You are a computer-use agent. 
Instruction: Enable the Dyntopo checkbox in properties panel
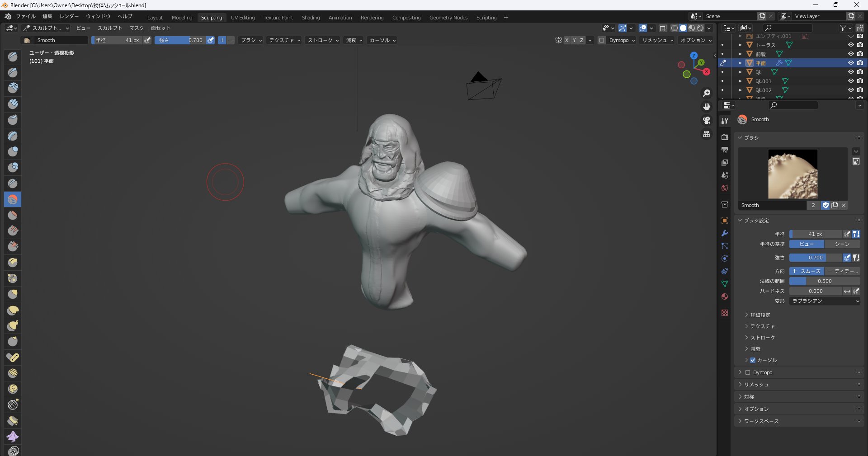pyautogui.click(x=748, y=372)
